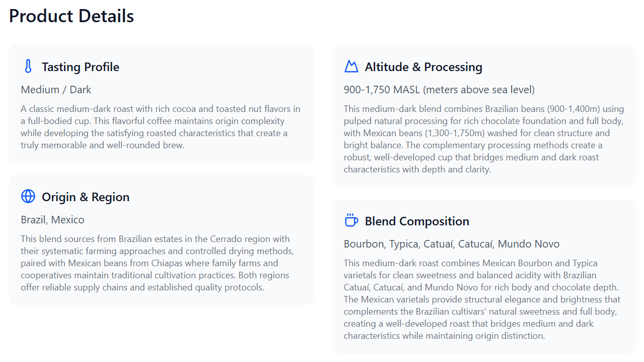The width and height of the screenshot is (644, 362).
Task: Click the coffee cup icon beside Blend Composition
Action: 351,221
